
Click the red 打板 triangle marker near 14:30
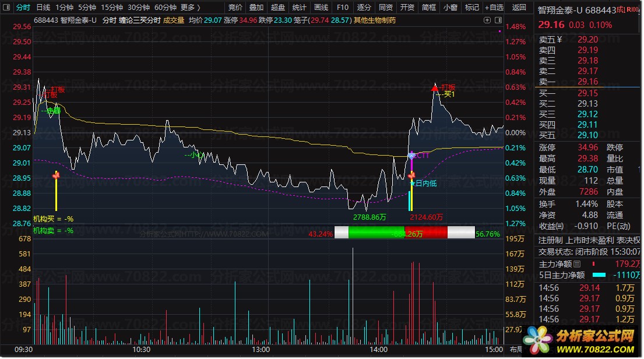point(435,87)
